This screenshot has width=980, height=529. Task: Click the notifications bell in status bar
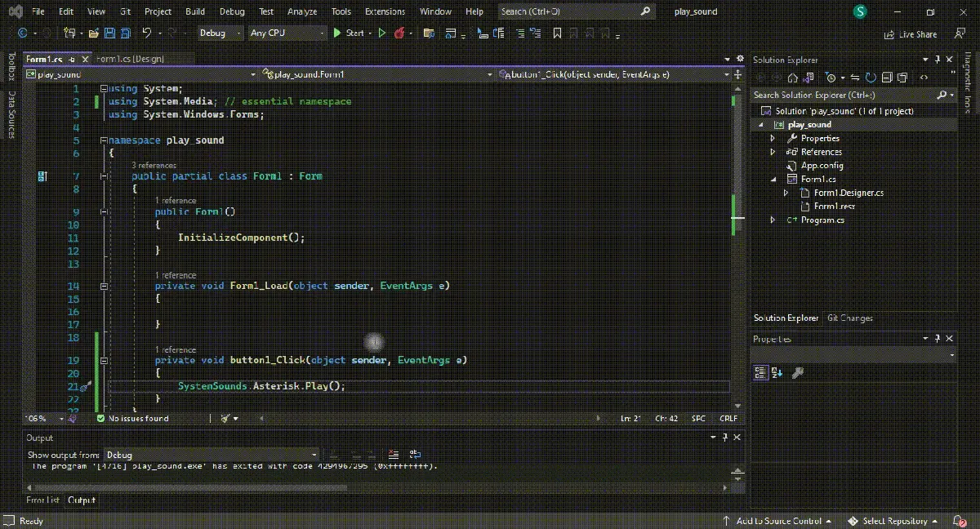[959, 521]
